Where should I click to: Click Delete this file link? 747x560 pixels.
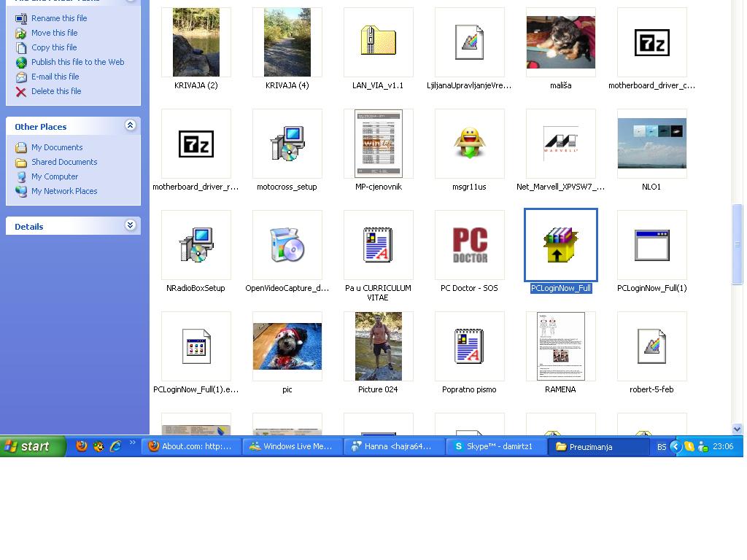(56, 91)
